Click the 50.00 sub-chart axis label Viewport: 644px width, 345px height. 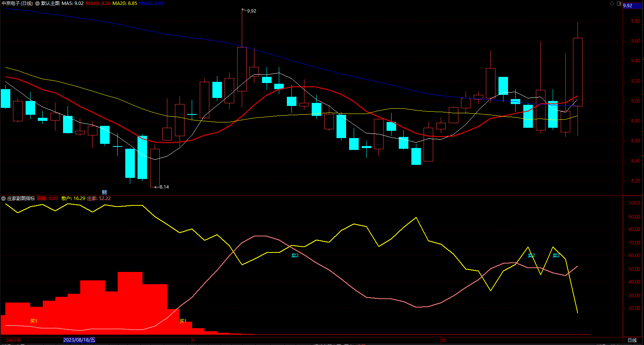coord(634,269)
